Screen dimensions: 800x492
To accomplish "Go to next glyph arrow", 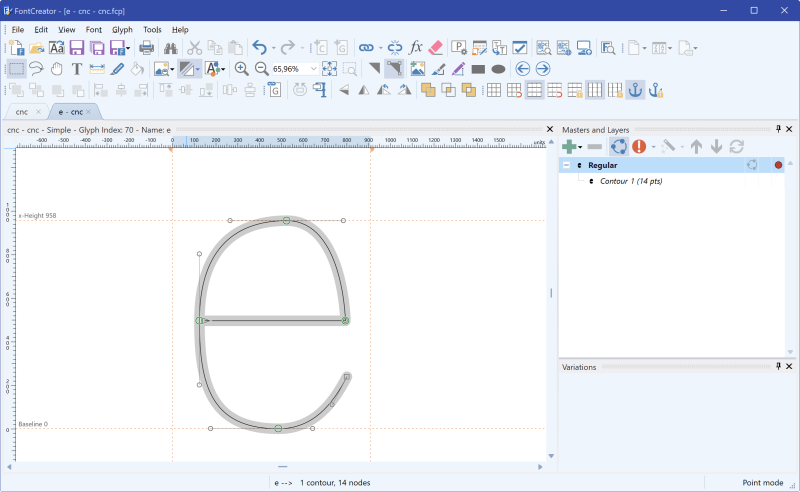I will click(543, 68).
